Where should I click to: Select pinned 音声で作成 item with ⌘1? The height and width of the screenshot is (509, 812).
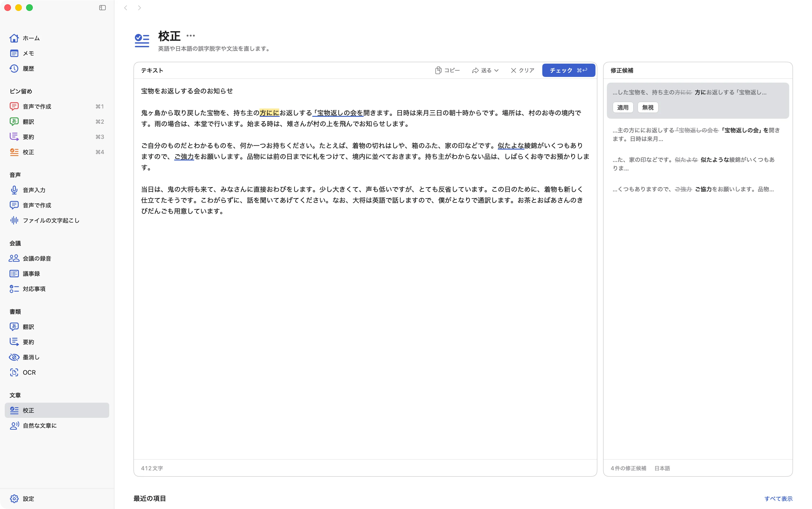(x=57, y=106)
